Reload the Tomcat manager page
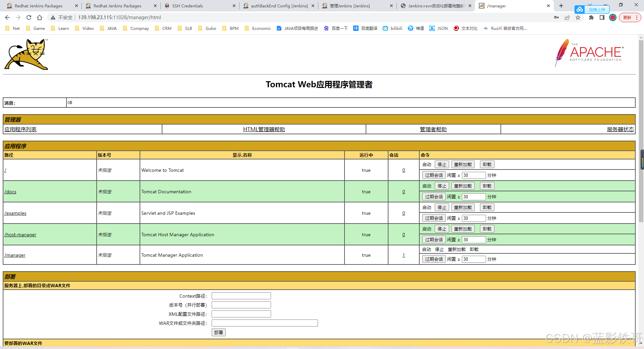The image size is (644, 349). 29,17
